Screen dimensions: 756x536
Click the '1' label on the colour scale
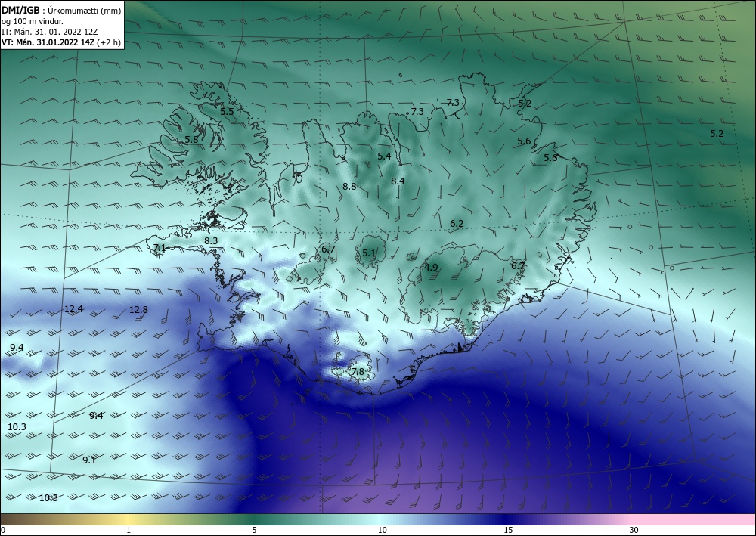point(129,530)
